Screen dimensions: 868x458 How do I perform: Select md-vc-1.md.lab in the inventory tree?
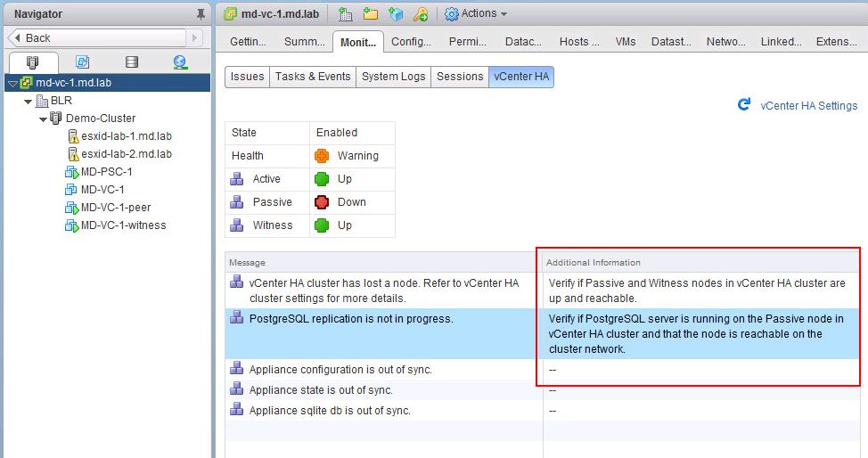click(x=108, y=83)
